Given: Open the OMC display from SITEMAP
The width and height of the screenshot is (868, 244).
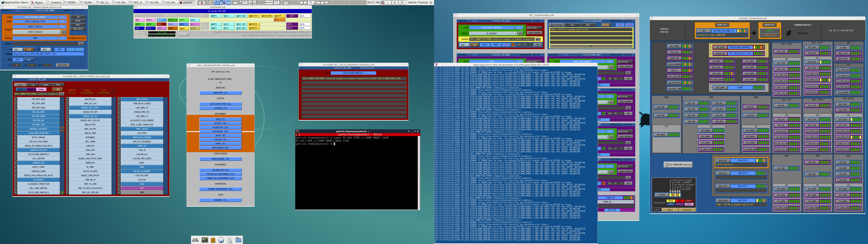Looking at the screenshot, I should point(172,28).
